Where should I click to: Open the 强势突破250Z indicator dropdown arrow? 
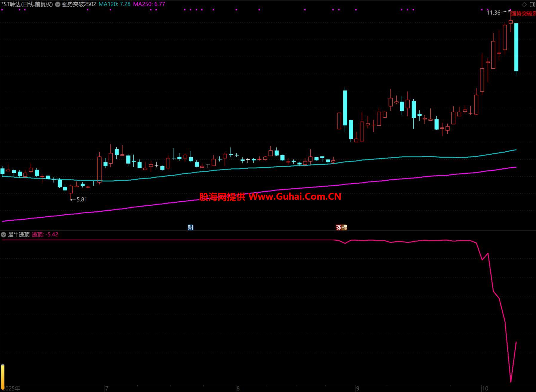pyautogui.click(x=58, y=4)
